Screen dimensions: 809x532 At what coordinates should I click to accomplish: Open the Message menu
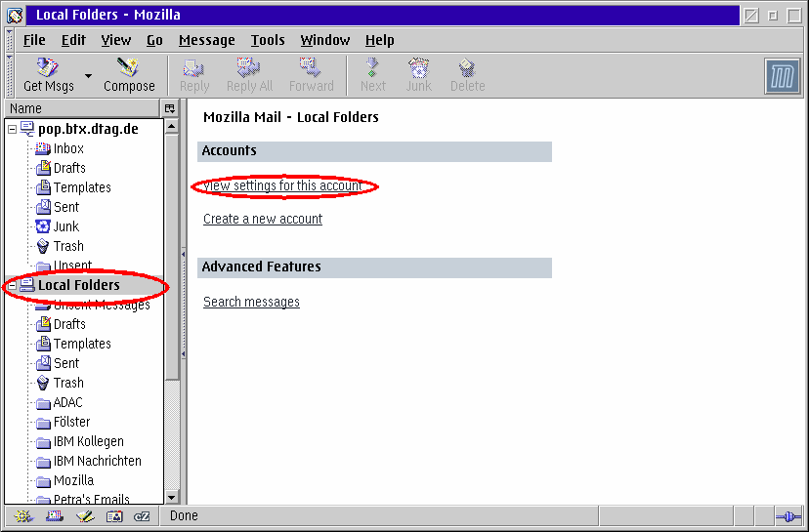[x=206, y=40]
